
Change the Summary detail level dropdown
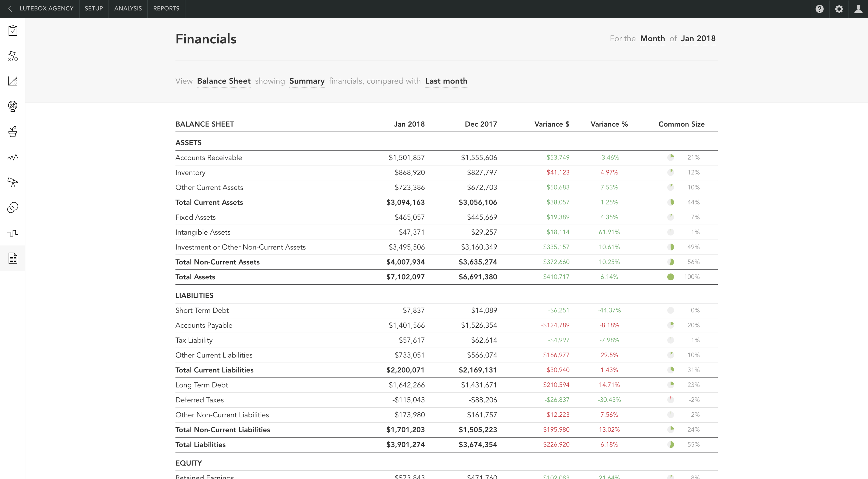tap(307, 81)
